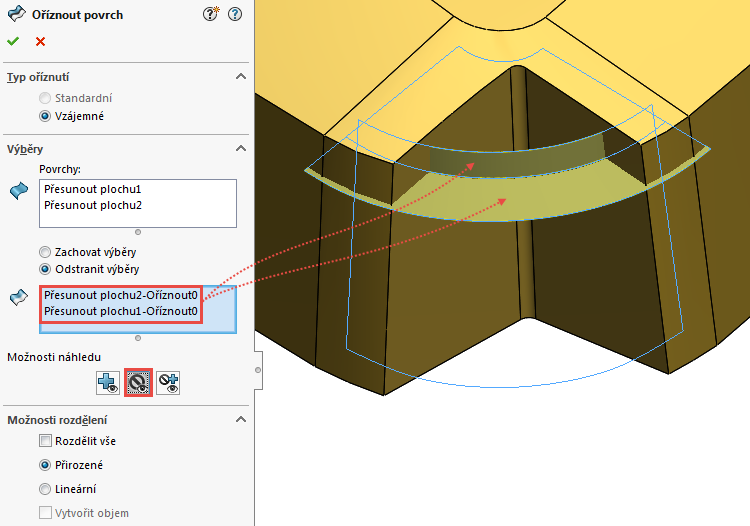Click Oříznout povrch feature icon
The image size is (750, 526).
click(x=17, y=14)
